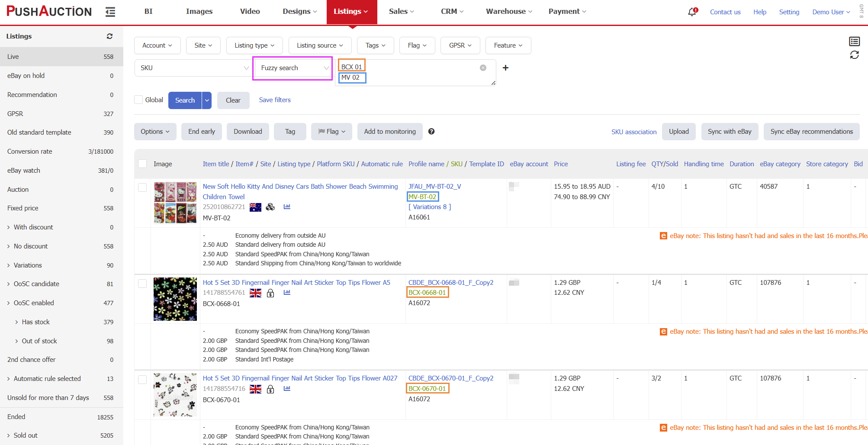Image resolution: width=868 pixels, height=445 pixels.
Task: Open the SKU association link
Action: click(x=634, y=132)
